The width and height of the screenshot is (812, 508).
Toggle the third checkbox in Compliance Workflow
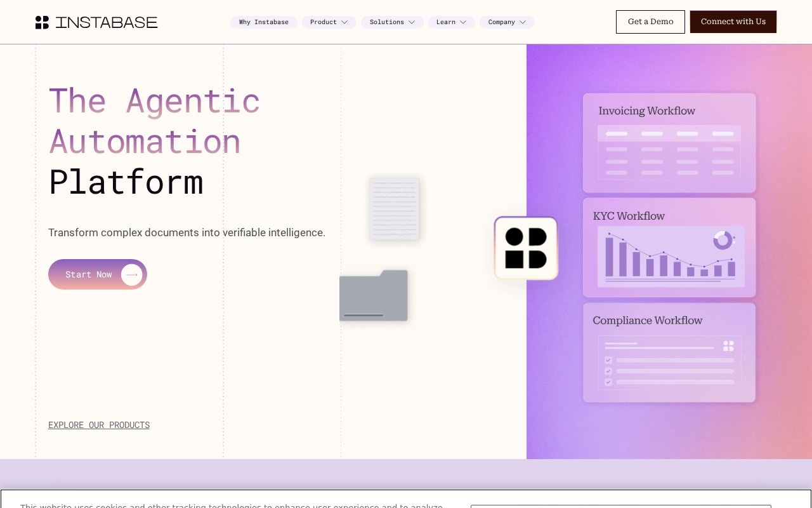click(x=608, y=382)
